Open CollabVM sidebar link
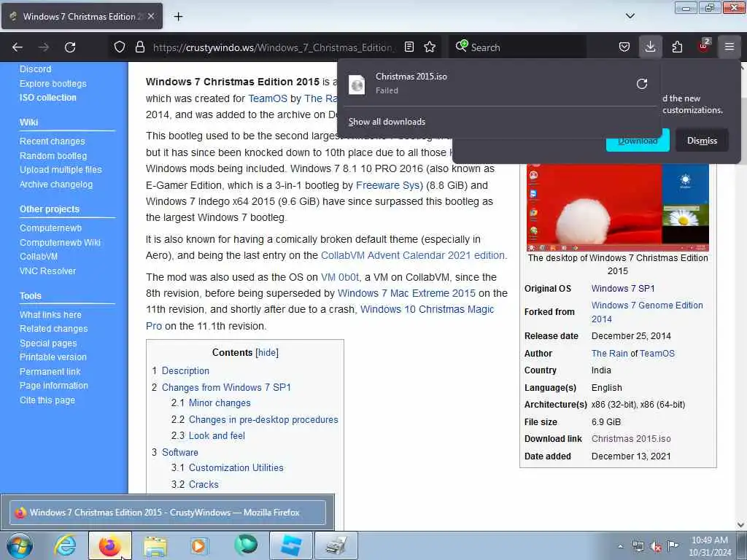Image resolution: width=747 pixels, height=560 pixels. (39, 257)
